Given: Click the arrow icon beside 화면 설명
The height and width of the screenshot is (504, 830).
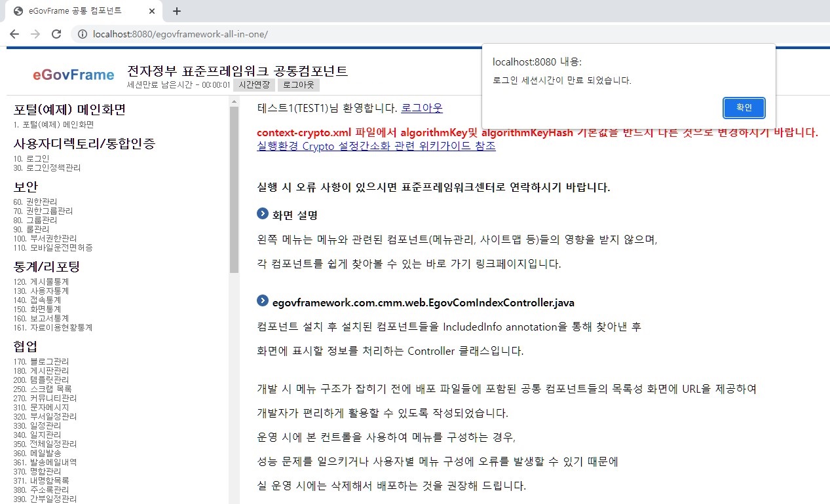Looking at the screenshot, I should tap(263, 214).
